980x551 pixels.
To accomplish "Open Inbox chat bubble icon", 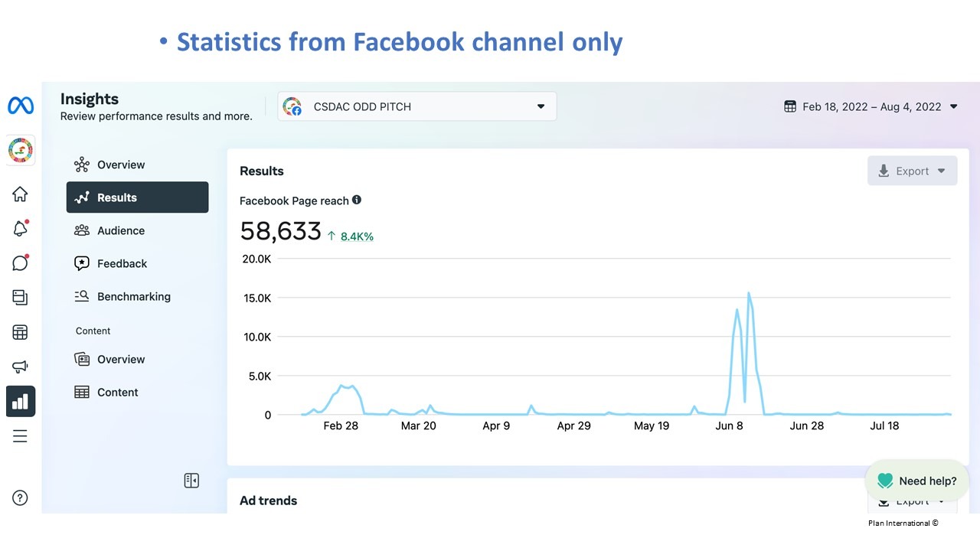I will (x=21, y=262).
